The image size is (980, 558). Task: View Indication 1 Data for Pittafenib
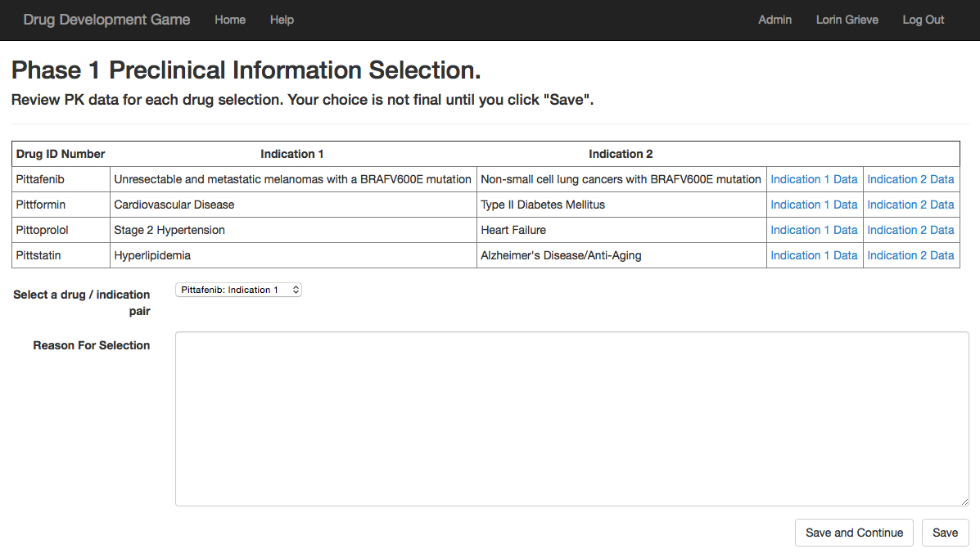coord(814,179)
